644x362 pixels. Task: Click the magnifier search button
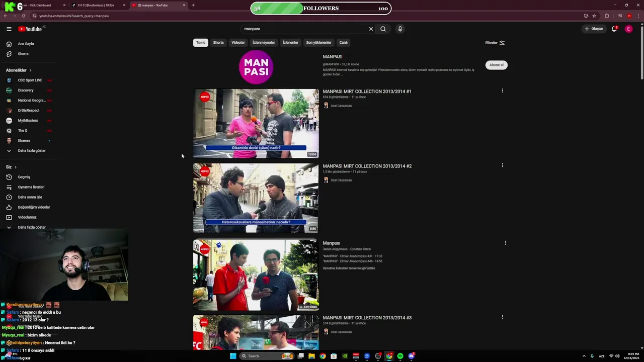(x=383, y=29)
